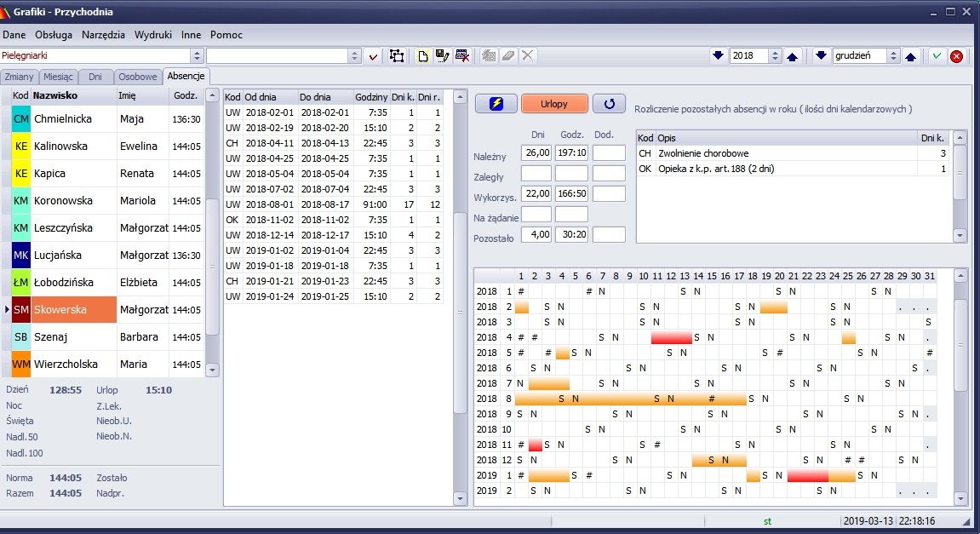Select the OK absence row dated 2018-11-02
980x534 pixels.
tap(334, 220)
